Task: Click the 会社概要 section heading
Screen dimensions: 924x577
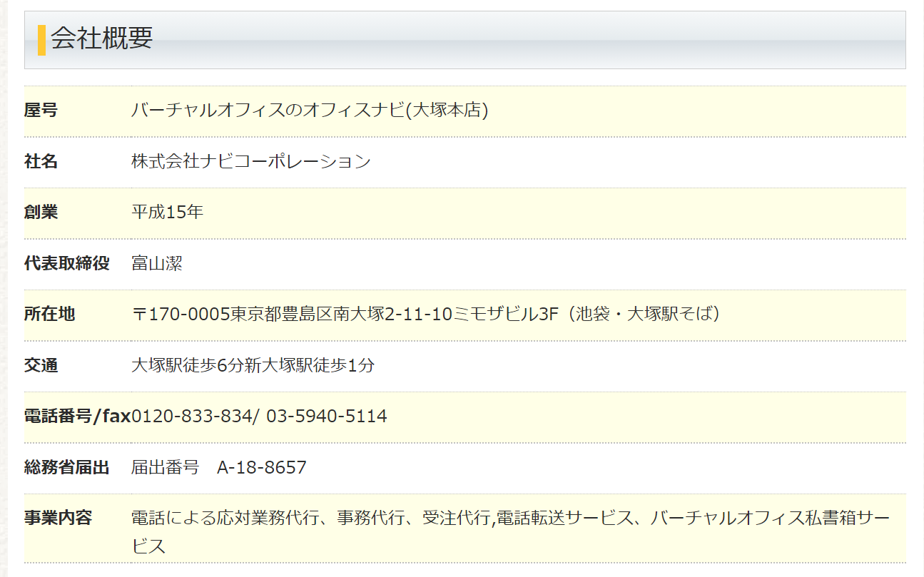Action: click(101, 39)
